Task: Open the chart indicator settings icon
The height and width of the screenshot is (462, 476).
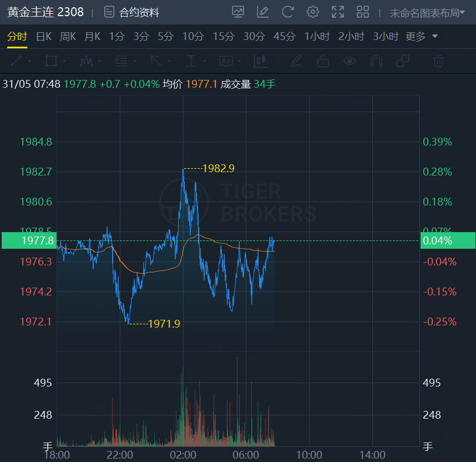Action: [238, 12]
